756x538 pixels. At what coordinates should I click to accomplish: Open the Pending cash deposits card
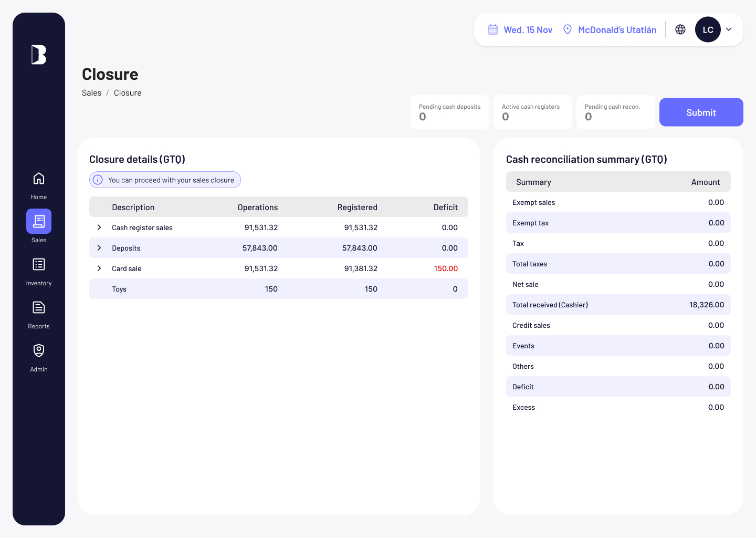coord(450,112)
